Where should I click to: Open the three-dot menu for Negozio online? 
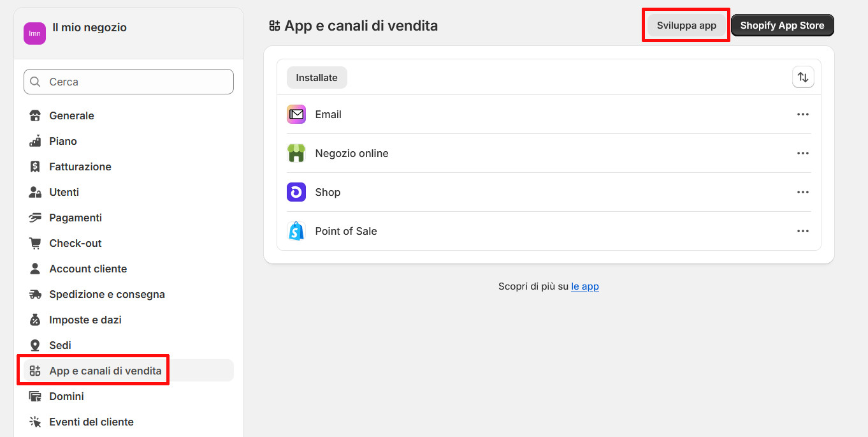(x=803, y=153)
